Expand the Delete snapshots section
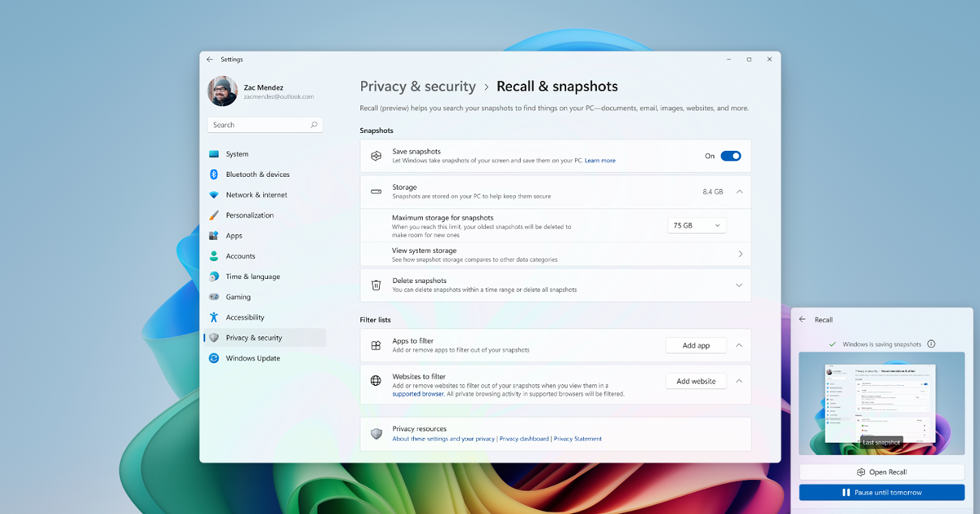The height and width of the screenshot is (514, 980). point(739,286)
